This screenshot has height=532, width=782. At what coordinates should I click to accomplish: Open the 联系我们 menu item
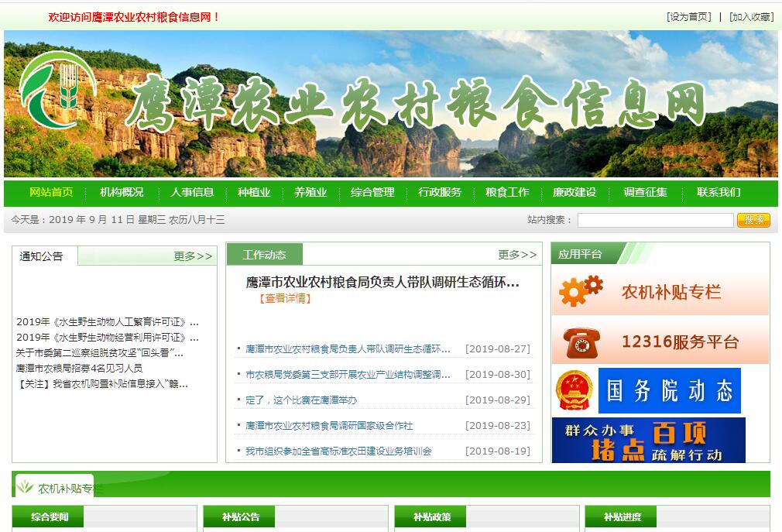tap(718, 193)
